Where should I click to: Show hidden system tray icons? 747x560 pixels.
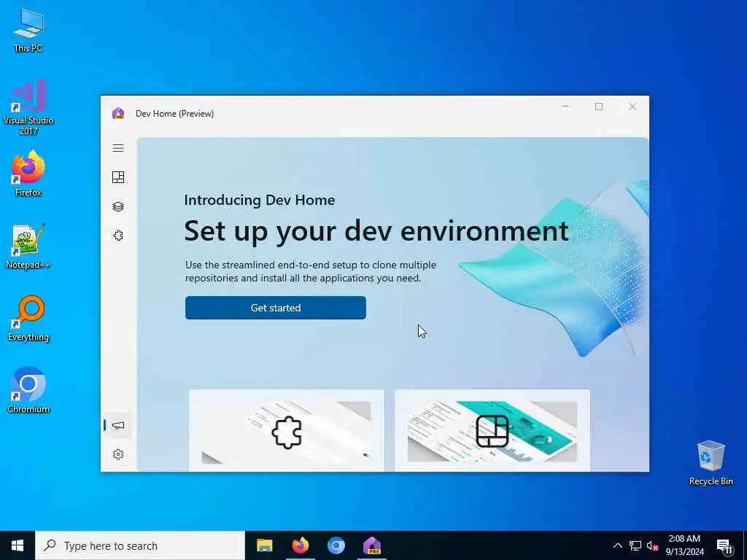click(x=617, y=545)
